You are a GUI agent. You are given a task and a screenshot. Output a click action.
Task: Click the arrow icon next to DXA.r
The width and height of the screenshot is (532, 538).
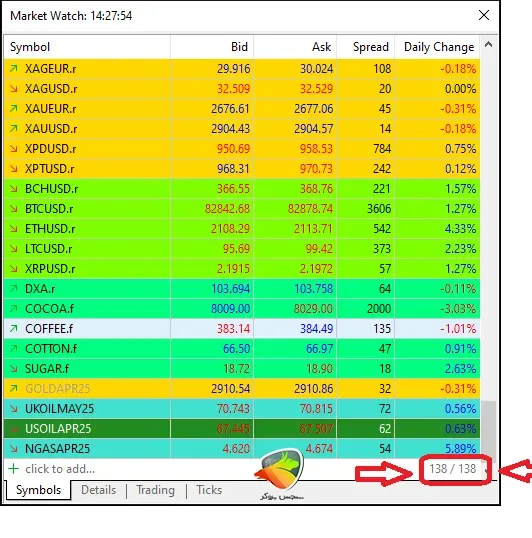pos(14,289)
